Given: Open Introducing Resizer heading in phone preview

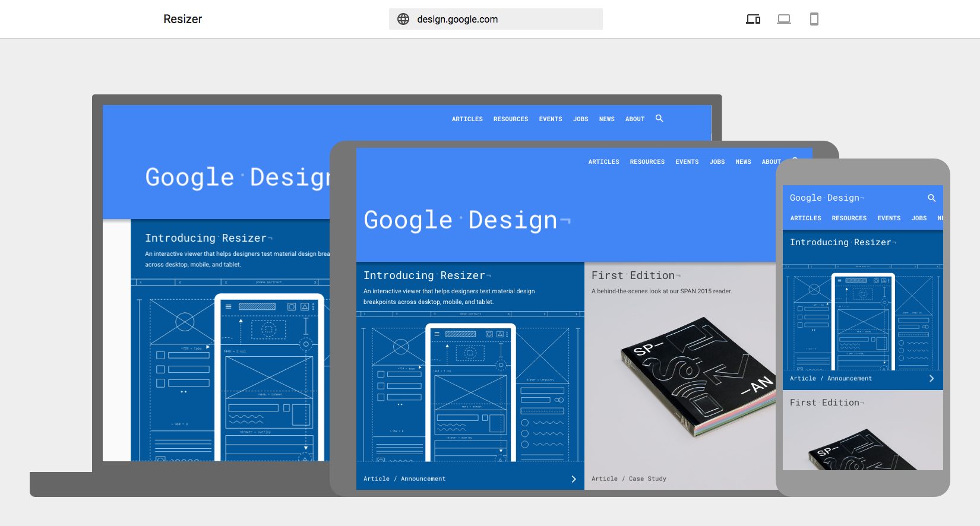Looking at the screenshot, I should point(843,242).
